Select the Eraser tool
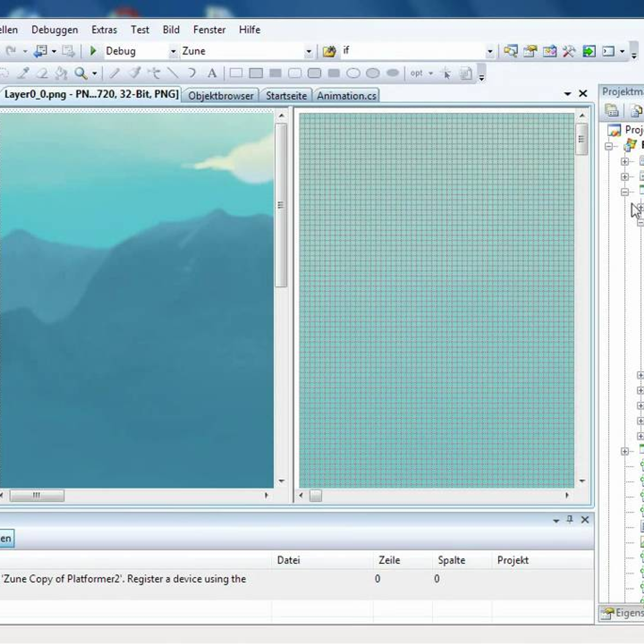The image size is (644, 644). 42,73
